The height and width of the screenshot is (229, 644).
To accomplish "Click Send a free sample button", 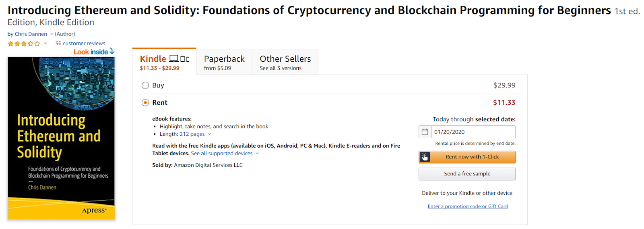I will tap(467, 174).
